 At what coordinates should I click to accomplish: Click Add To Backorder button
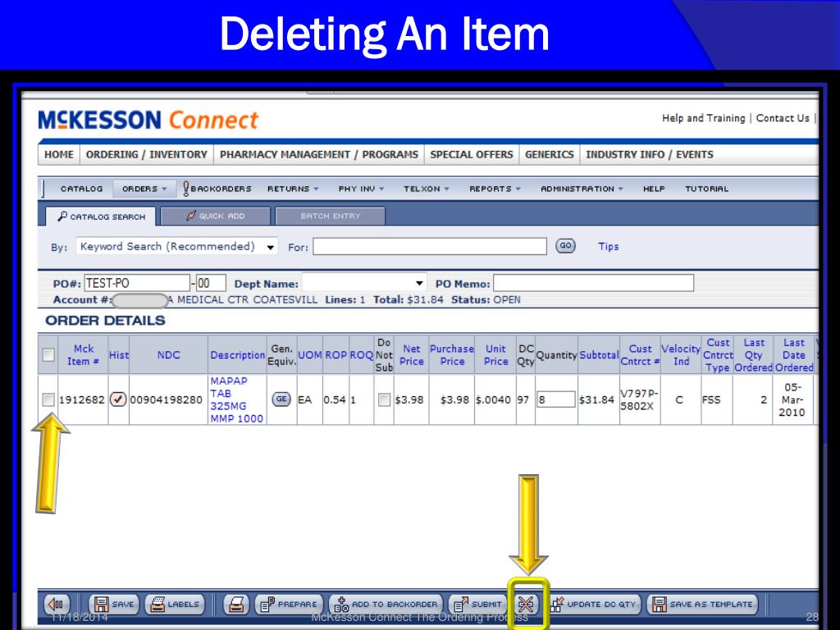pyautogui.click(x=386, y=605)
